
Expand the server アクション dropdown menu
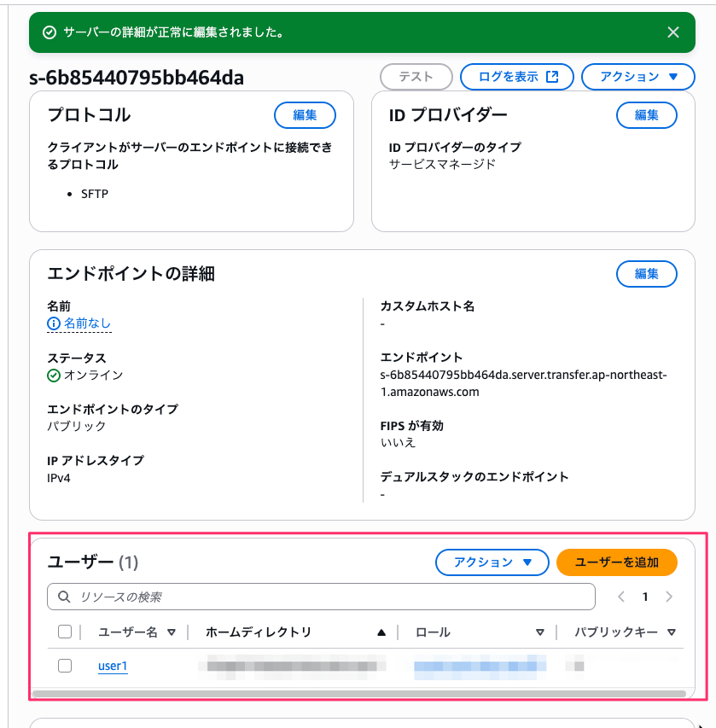coord(639,77)
